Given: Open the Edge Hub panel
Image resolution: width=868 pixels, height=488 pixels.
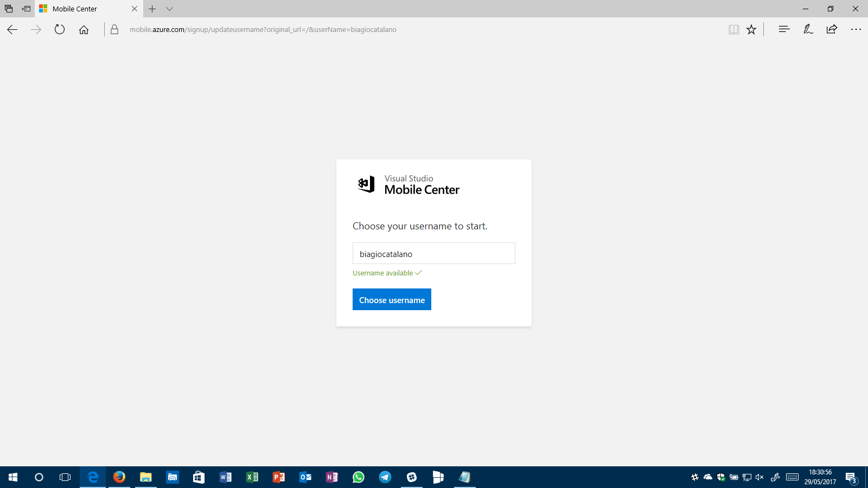Looking at the screenshot, I should coord(784,30).
